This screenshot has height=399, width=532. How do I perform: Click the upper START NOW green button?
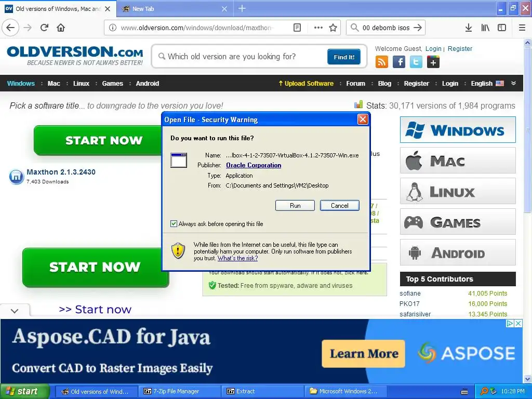click(x=98, y=140)
